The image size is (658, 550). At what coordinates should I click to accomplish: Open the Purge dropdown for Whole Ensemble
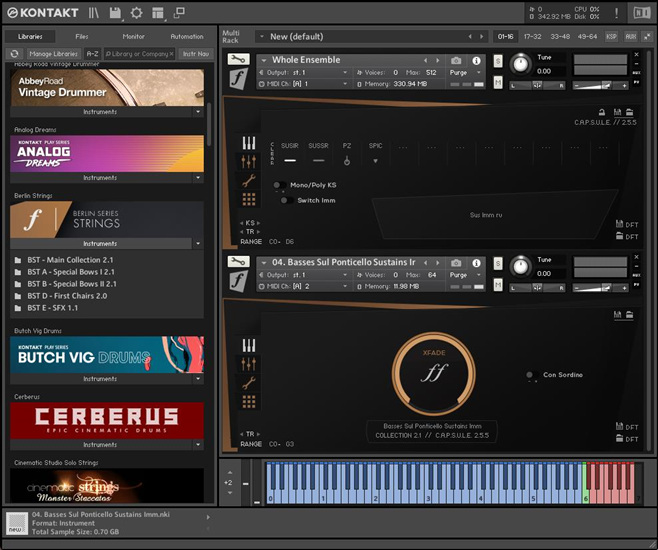click(x=461, y=73)
